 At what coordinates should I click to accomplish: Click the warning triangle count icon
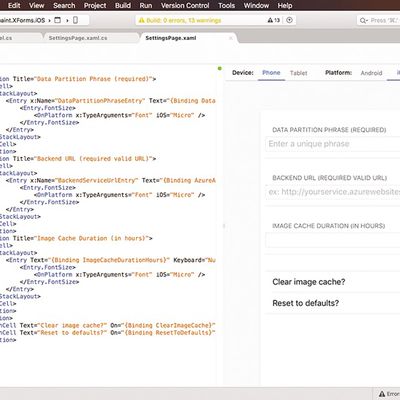274,20
